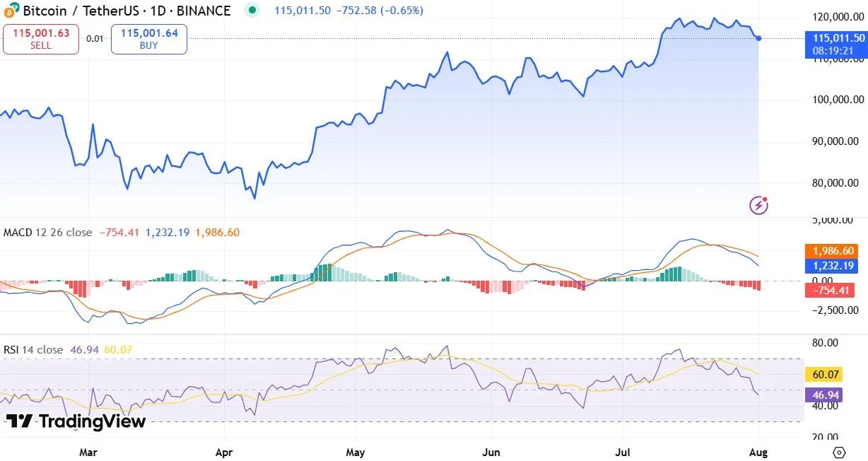Select the Aug label on the time axis

click(x=758, y=452)
